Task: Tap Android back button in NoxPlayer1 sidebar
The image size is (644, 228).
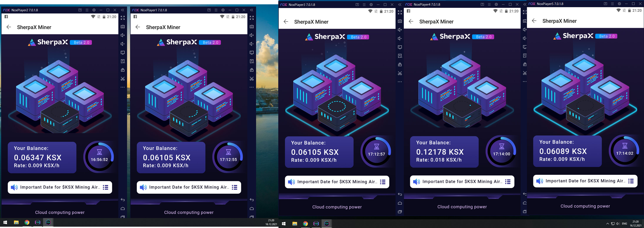Action: click(252, 200)
